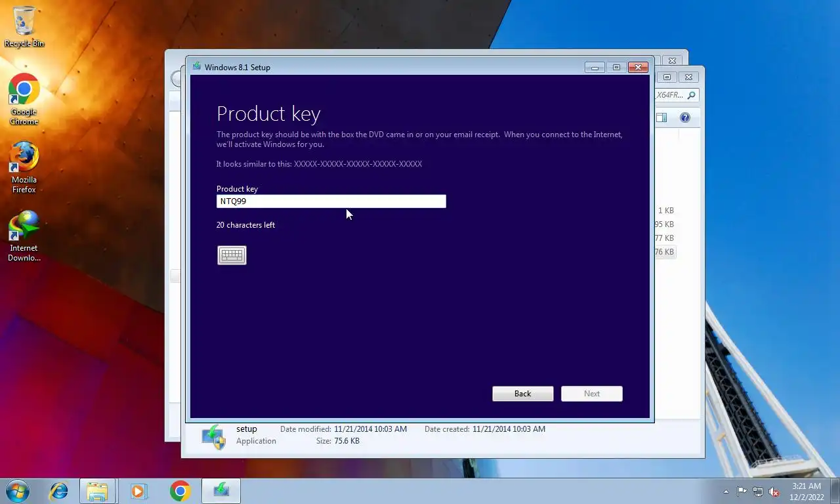
Task: Open the Windows Start menu
Action: click(x=18, y=491)
